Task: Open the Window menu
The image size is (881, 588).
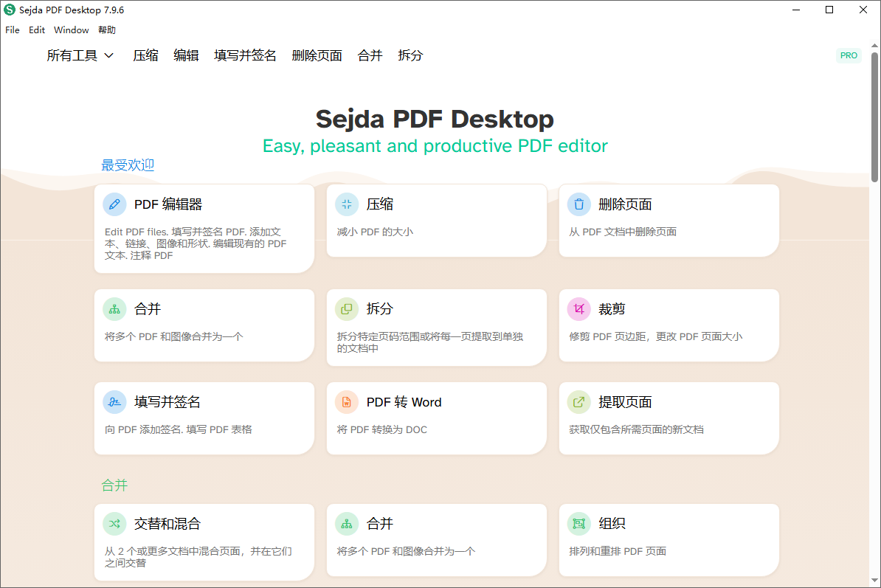Action: point(72,30)
